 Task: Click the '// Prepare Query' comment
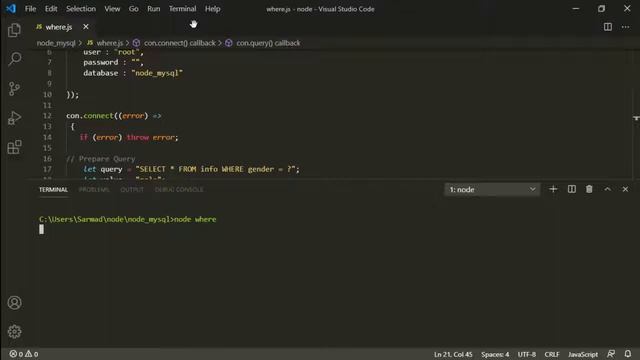tap(101, 159)
